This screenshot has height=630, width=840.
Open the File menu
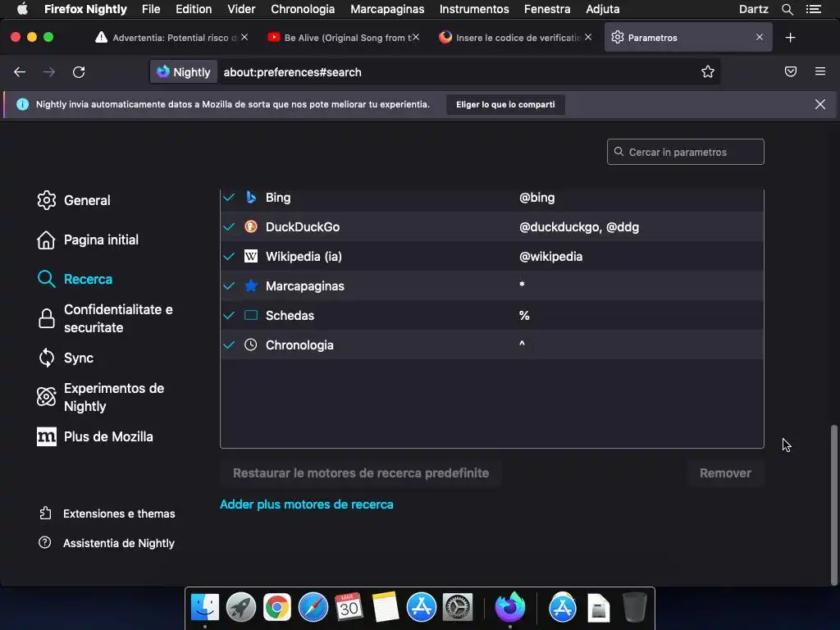click(x=151, y=9)
